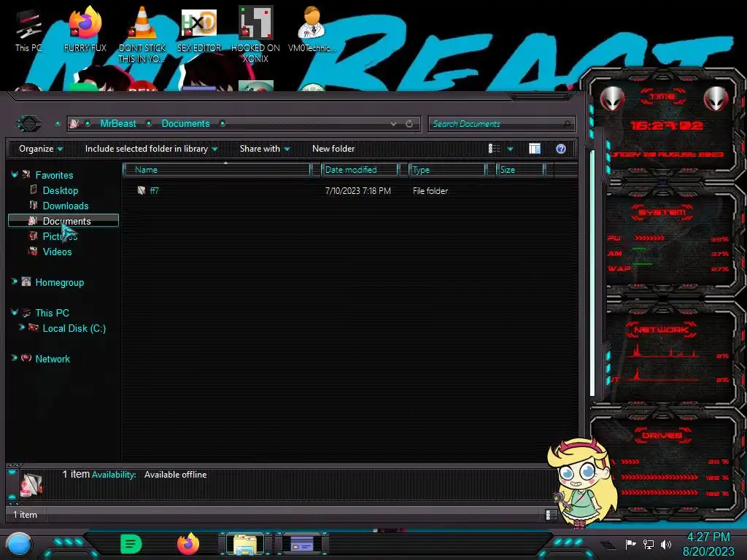Screen dimensions: 747x560
Task: Click the details pane folder thumbnail
Action: (x=32, y=485)
